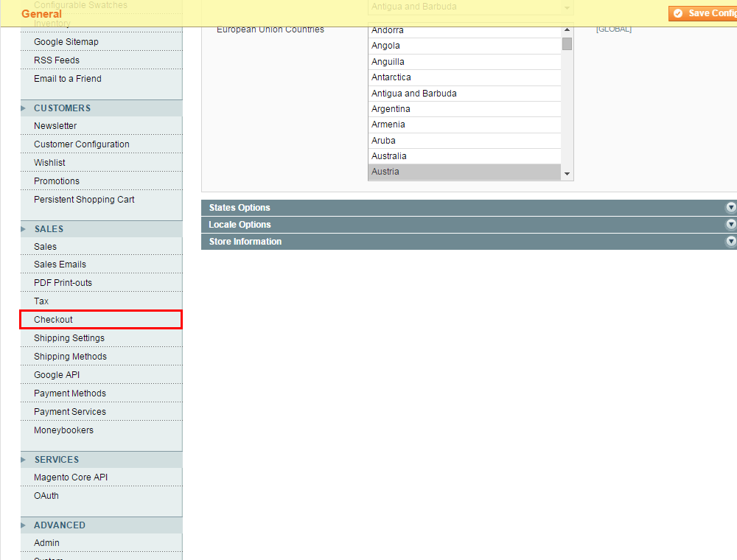Expand Locale Options with its arrow icon
737x560 pixels.
[x=731, y=224]
